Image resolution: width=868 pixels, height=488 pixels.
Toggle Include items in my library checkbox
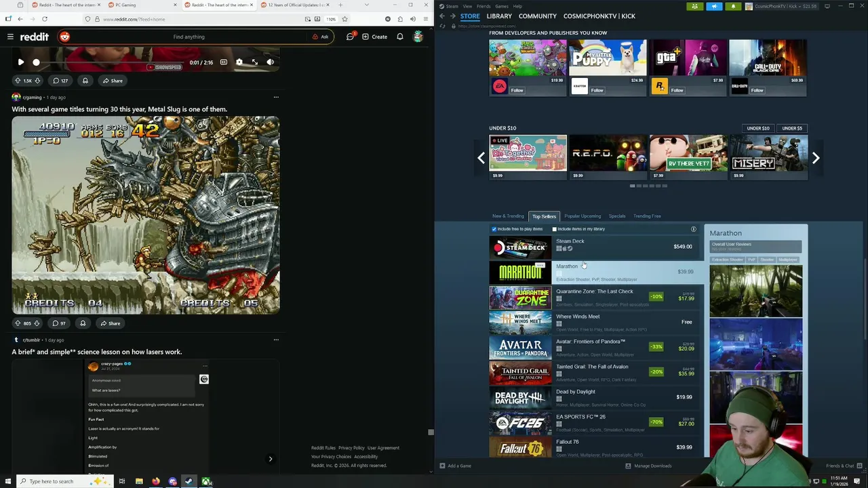pyautogui.click(x=554, y=229)
